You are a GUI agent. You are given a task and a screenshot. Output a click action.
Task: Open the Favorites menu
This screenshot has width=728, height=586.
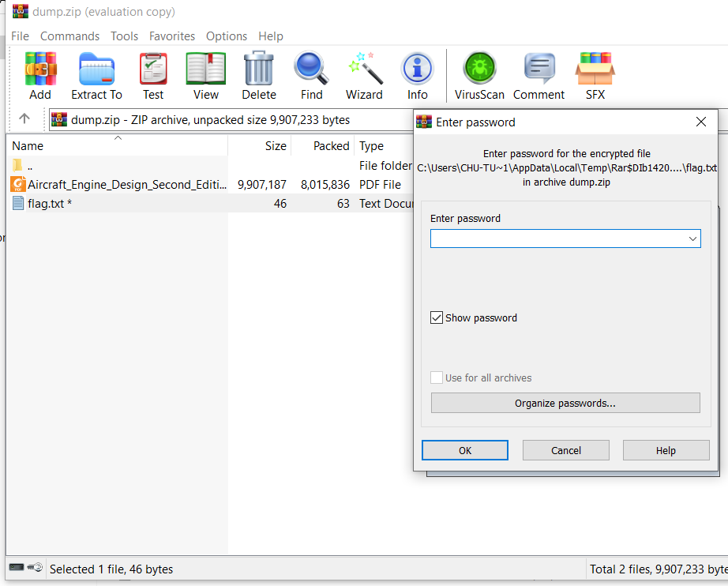click(x=172, y=36)
